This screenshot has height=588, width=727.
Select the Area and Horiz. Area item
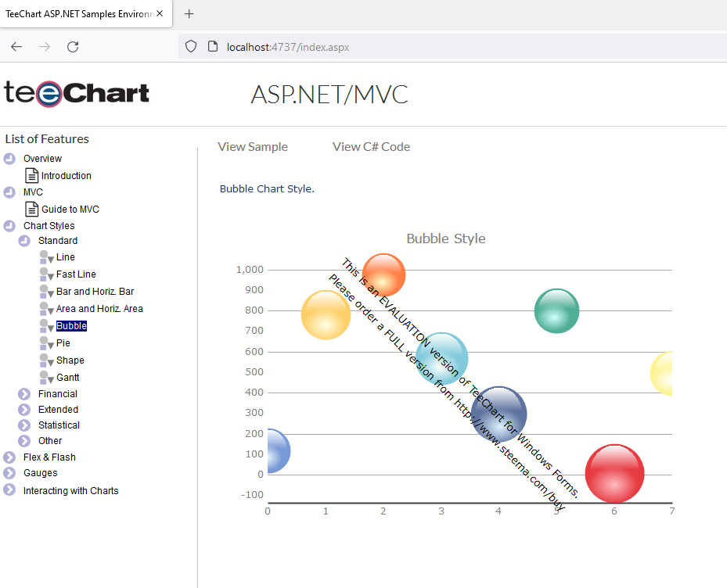tap(99, 309)
